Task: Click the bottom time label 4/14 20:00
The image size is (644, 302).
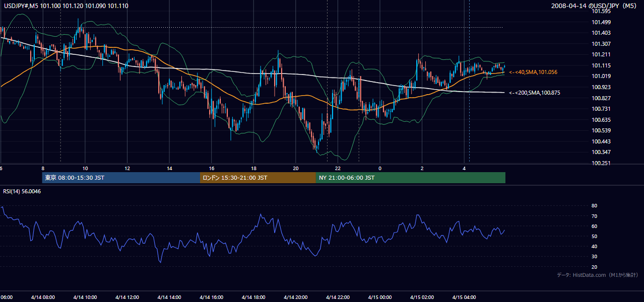Action: [x=296, y=297]
